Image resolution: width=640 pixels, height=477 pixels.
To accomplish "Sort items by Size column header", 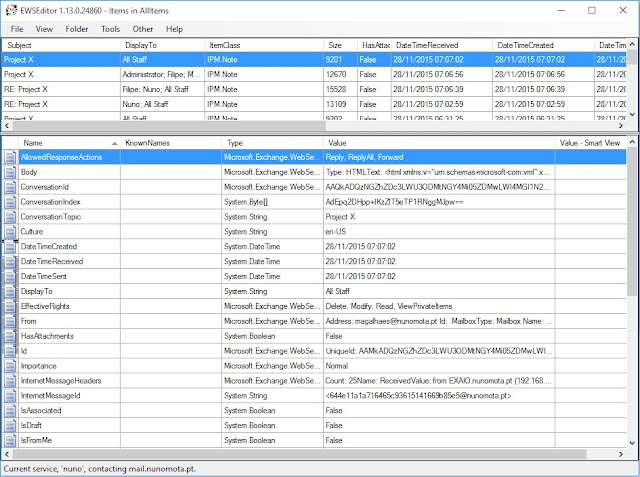I will (x=340, y=45).
